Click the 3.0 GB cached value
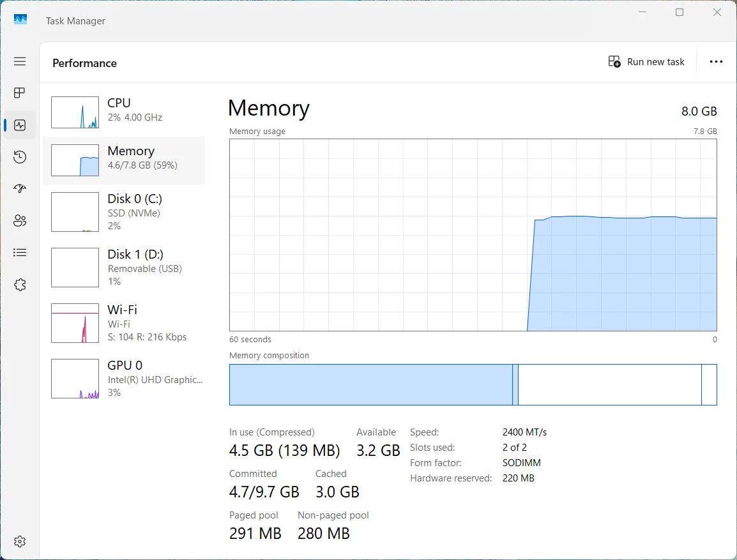This screenshot has height=560, width=737. click(337, 492)
